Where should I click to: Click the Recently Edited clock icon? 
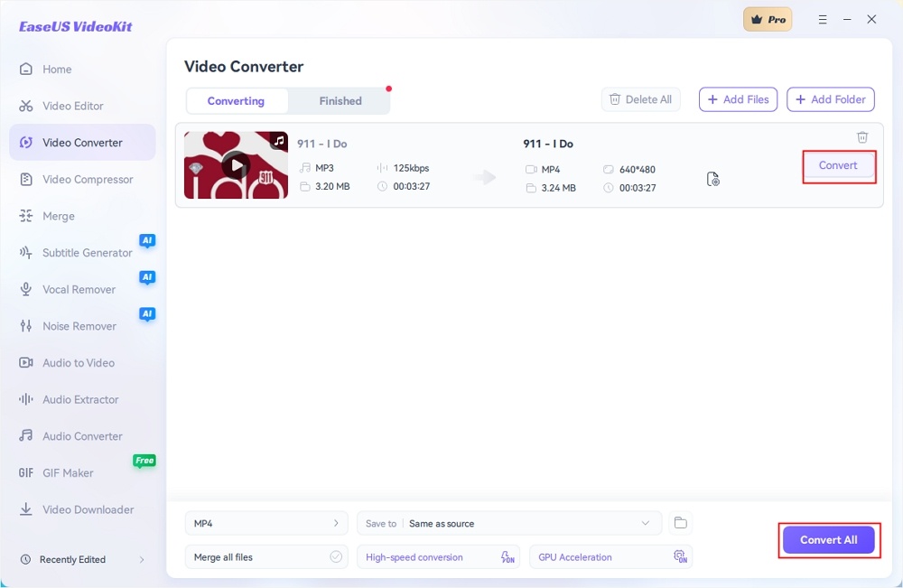[25, 559]
